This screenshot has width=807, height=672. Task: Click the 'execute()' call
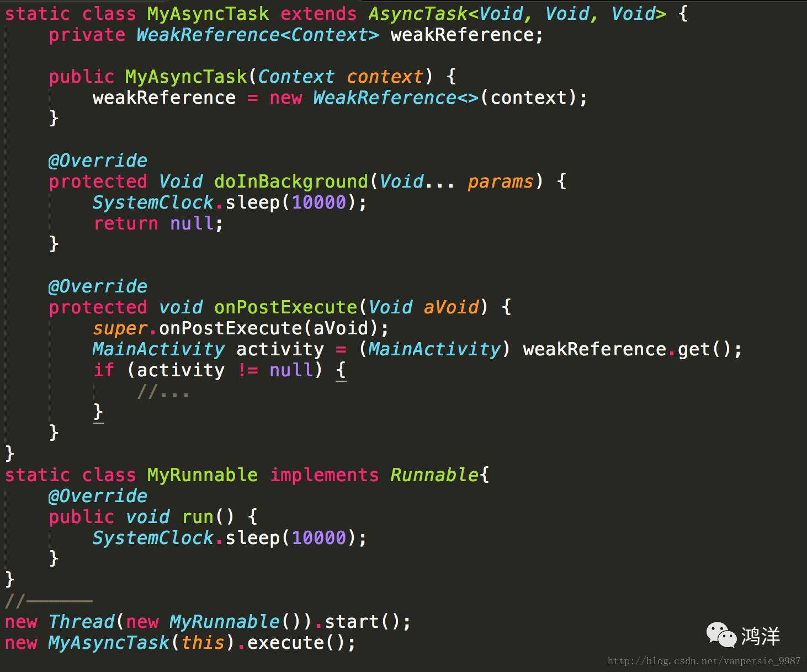296,643
